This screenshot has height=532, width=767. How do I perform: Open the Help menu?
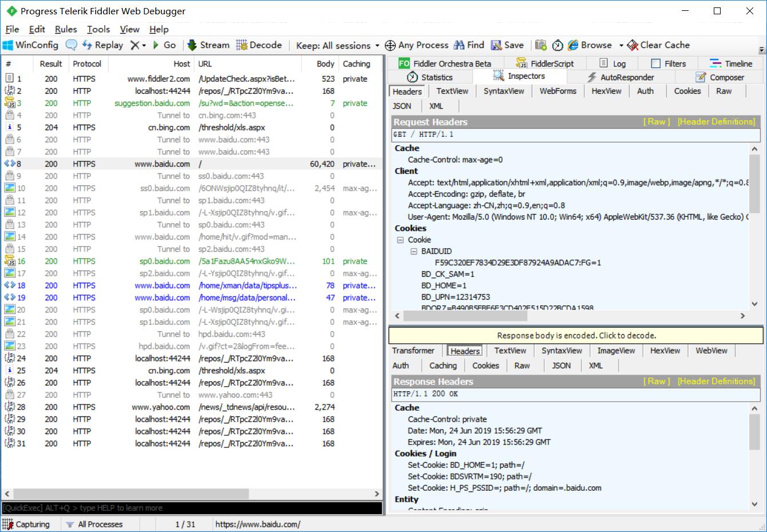coord(159,29)
